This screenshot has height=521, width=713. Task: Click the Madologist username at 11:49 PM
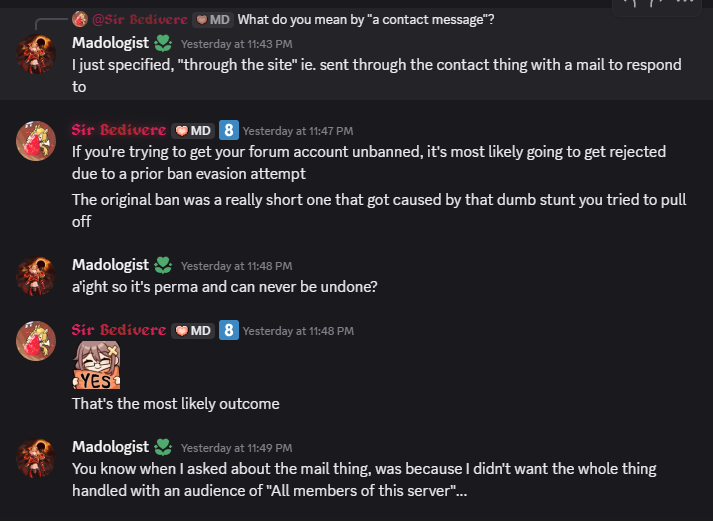[x=110, y=446]
